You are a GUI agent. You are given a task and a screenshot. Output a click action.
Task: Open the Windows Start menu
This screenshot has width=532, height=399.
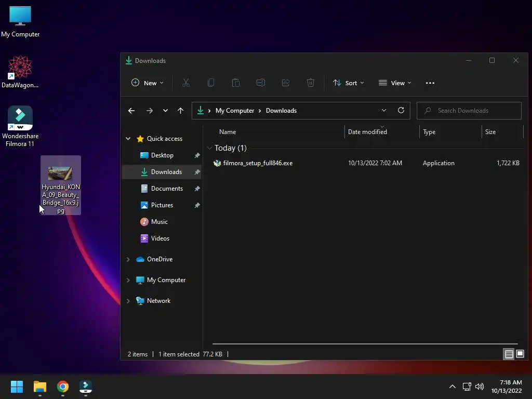tap(17, 387)
